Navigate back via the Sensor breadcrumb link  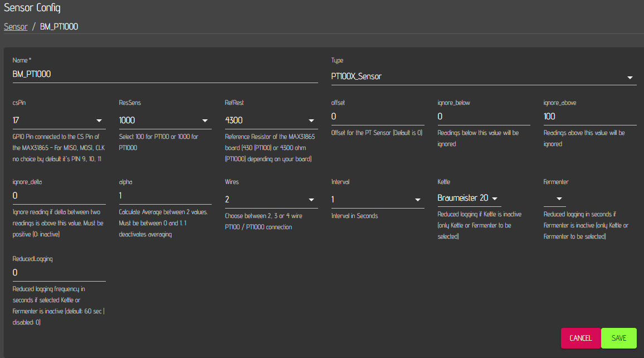(x=15, y=26)
